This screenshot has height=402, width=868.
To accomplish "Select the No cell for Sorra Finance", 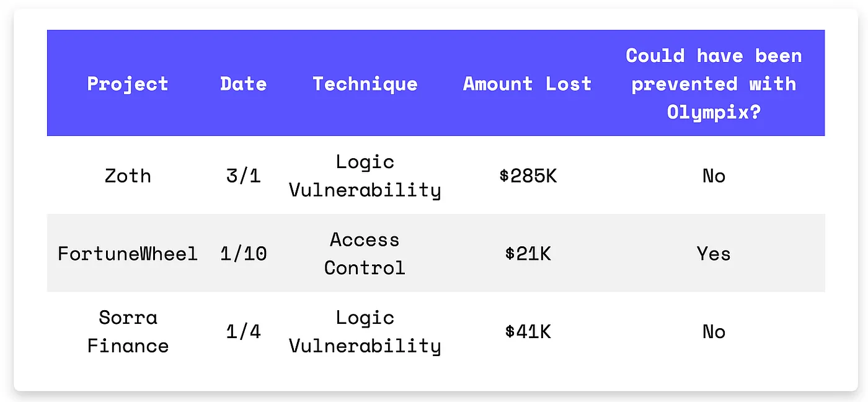I will tap(714, 331).
